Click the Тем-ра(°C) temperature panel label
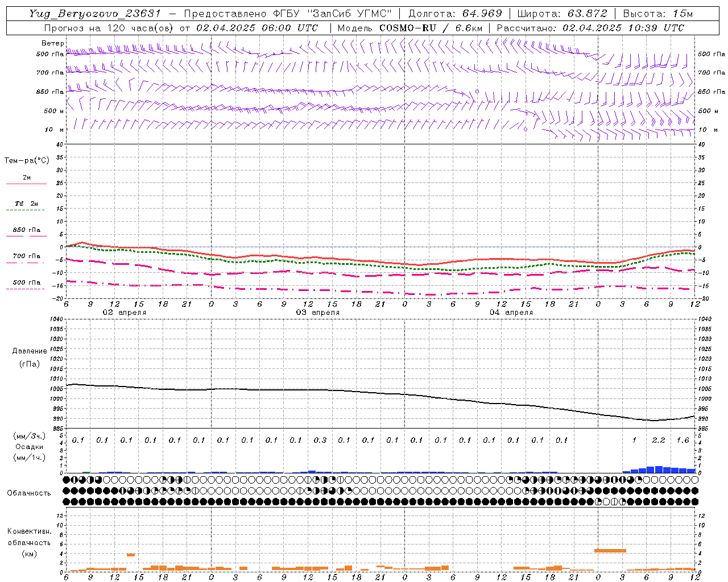The height and width of the screenshot is (582, 728). (x=27, y=160)
